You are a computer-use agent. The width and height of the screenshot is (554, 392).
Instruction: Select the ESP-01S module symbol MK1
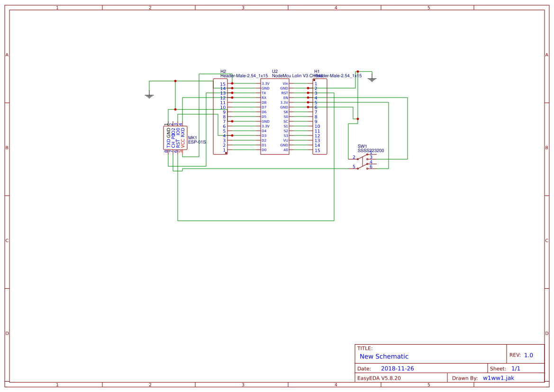pos(175,139)
